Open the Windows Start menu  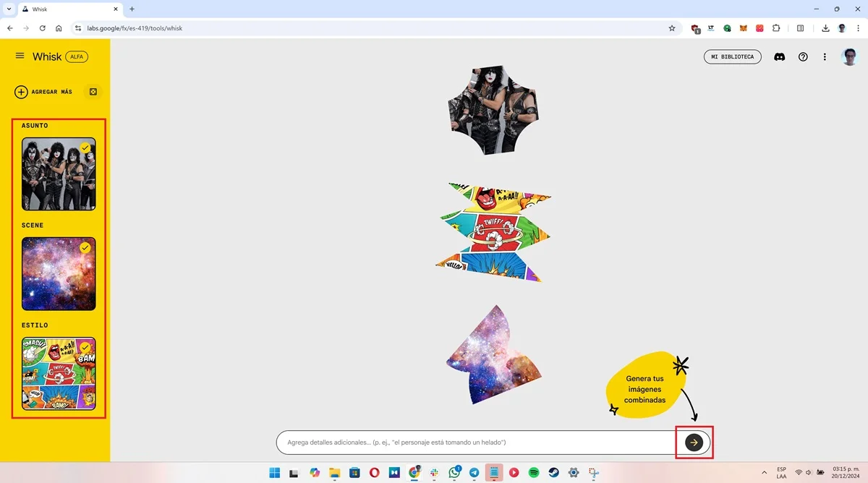(274, 472)
